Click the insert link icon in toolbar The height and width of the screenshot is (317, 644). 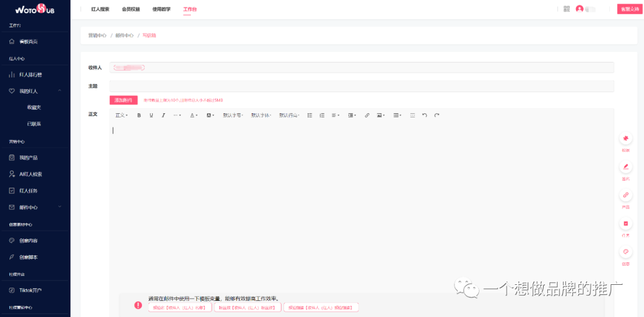click(367, 116)
